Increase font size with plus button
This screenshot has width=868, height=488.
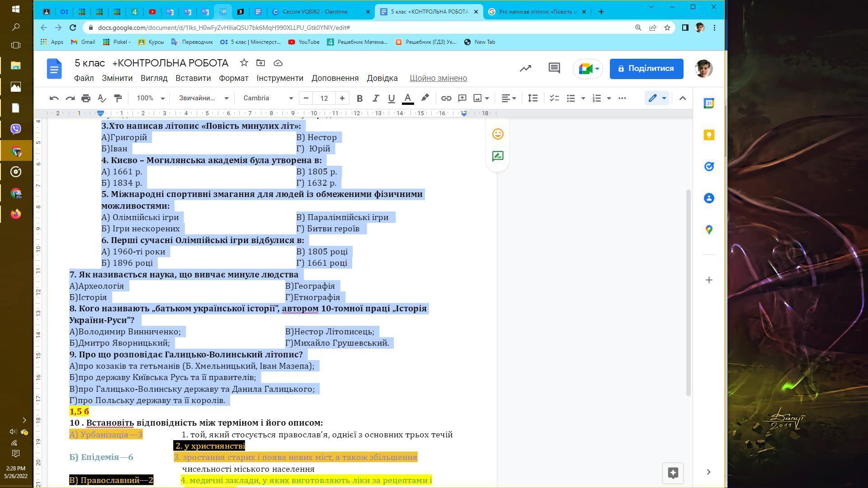342,98
